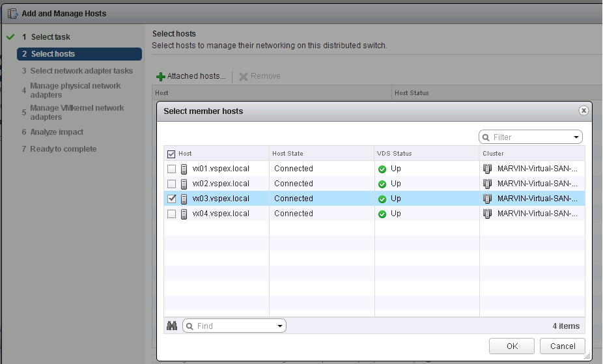
Task: Close the Select member hosts dialog
Action: coord(583,111)
